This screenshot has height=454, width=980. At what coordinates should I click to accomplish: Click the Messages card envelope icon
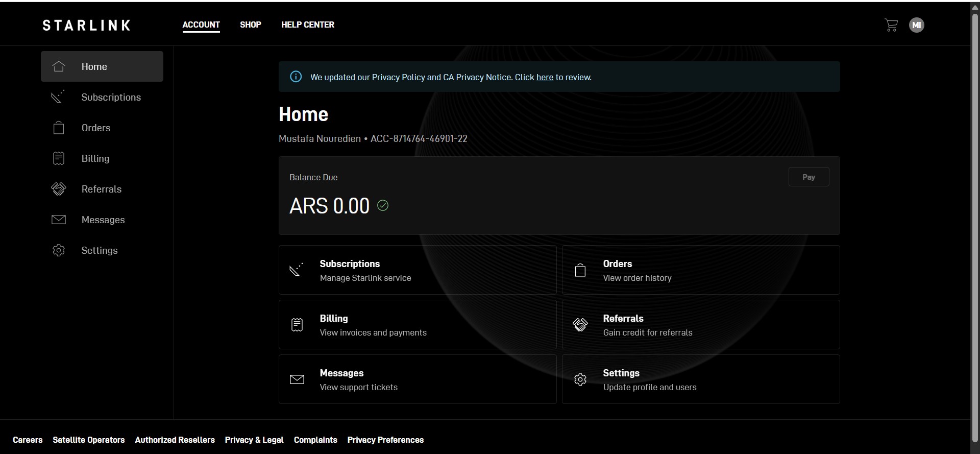point(297,379)
